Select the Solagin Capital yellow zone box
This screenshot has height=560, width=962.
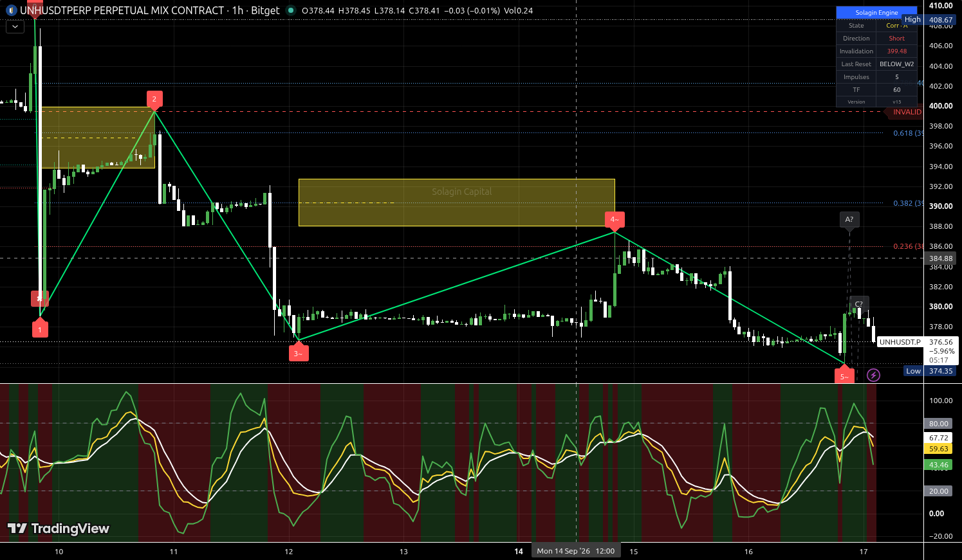point(456,203)
